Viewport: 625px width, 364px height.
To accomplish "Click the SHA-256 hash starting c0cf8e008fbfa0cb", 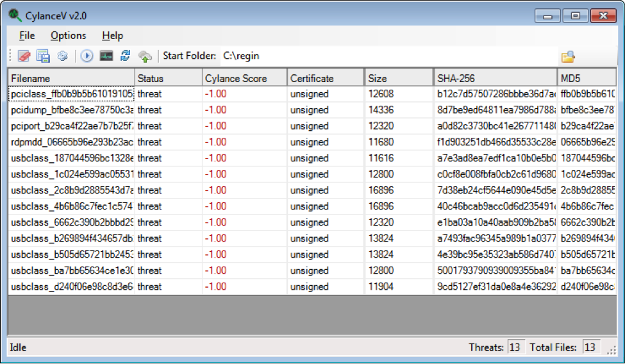I will pyautogui.click(x=496, y=174).
